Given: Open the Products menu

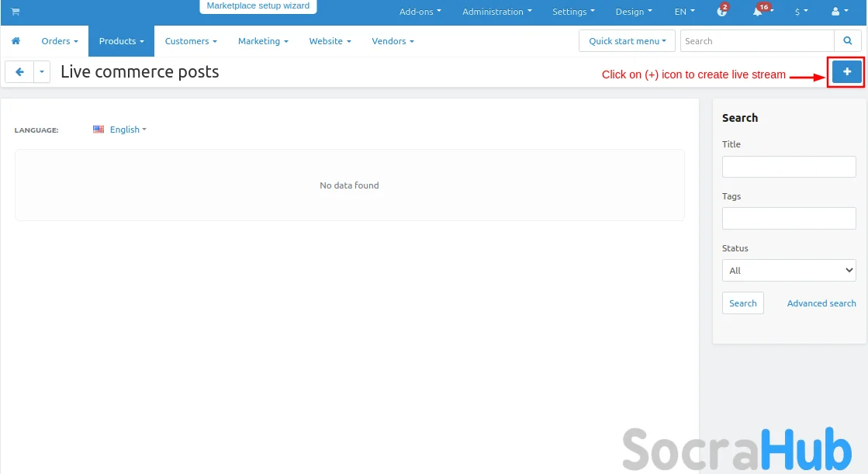Looking at the screenshot, I should pos(121,41).
